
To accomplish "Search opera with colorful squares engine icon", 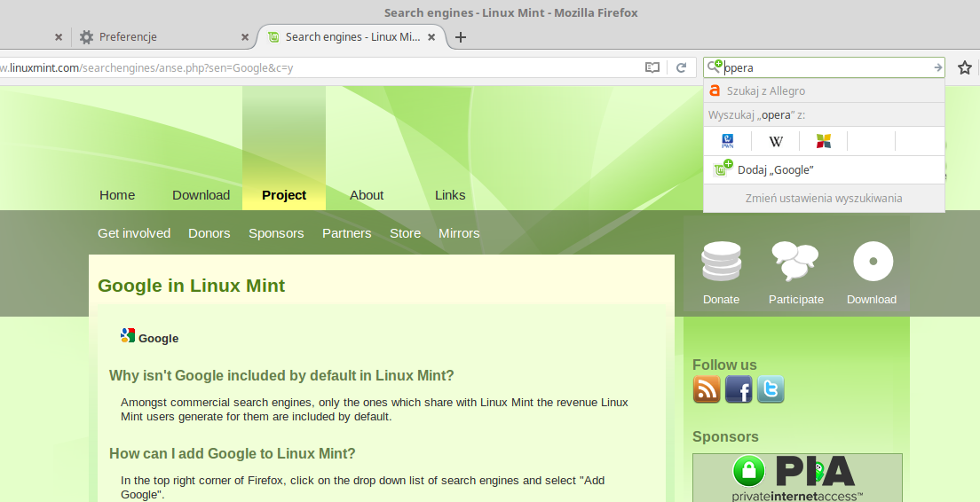I will [824, 141].
